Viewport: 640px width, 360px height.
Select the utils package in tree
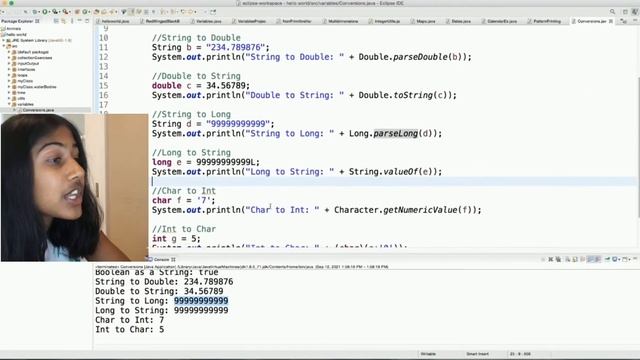coord(21,98)
